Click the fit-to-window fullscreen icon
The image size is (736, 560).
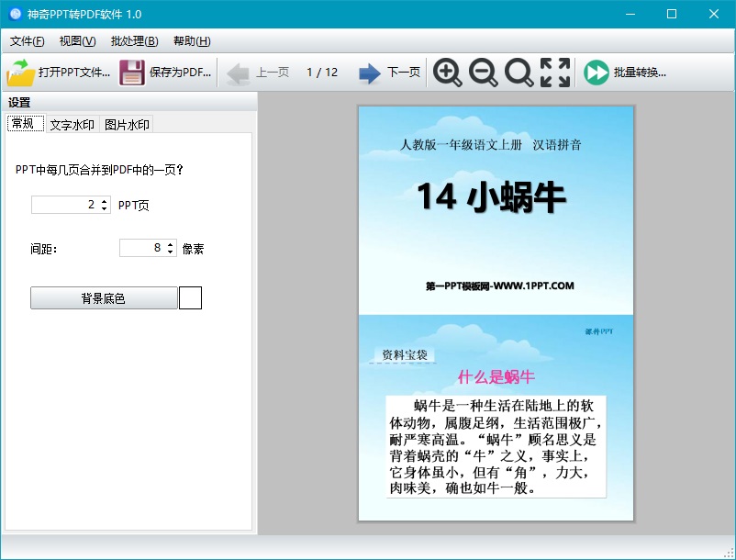(x=554, y=73)
